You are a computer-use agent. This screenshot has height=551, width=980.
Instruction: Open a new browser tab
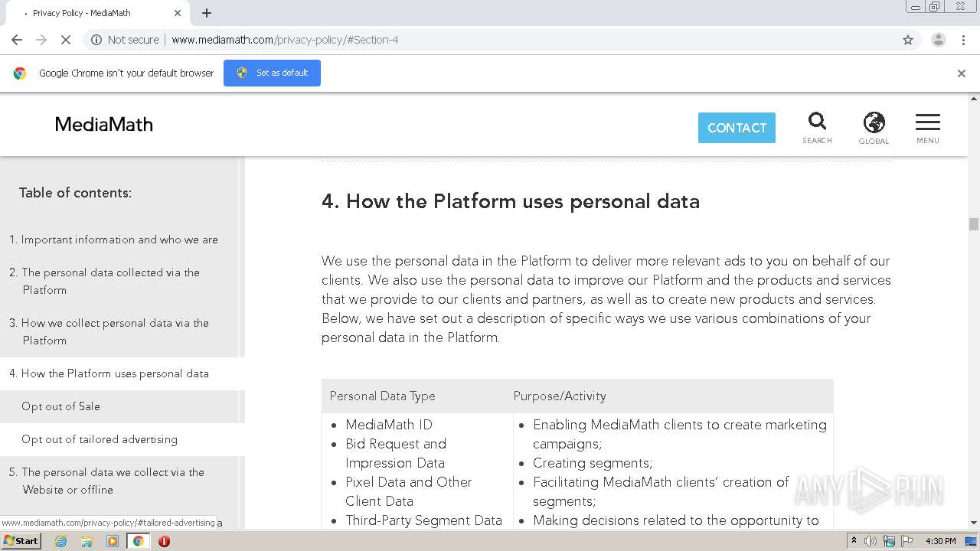coord(207,13)
